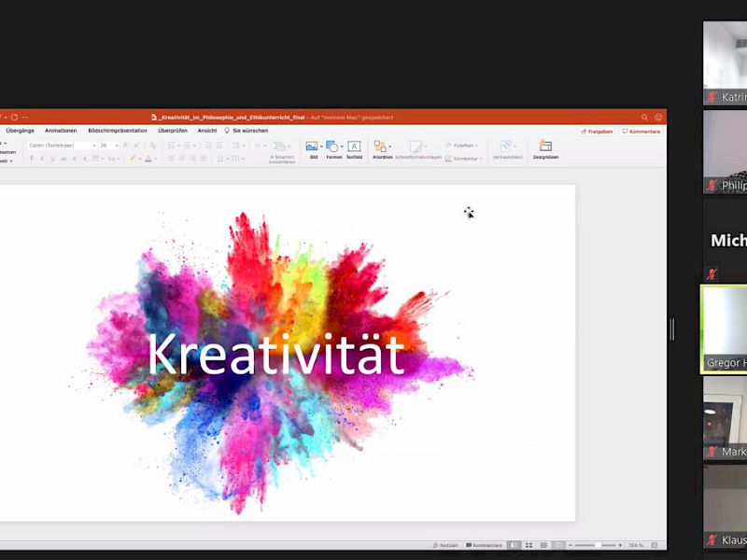747x560 pixels.
Task: Expand the font name dropdown
Action: coord(92,146)
